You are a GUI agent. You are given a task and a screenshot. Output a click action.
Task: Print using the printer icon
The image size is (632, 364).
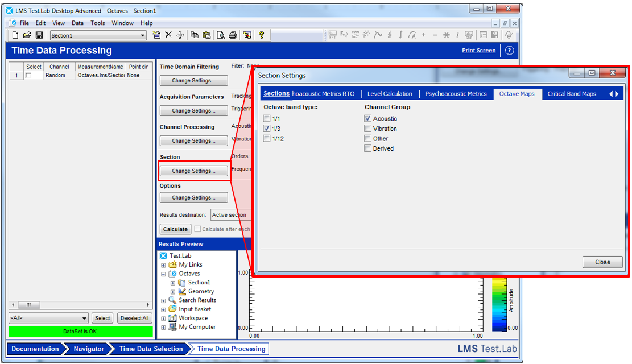coord(233,35)
